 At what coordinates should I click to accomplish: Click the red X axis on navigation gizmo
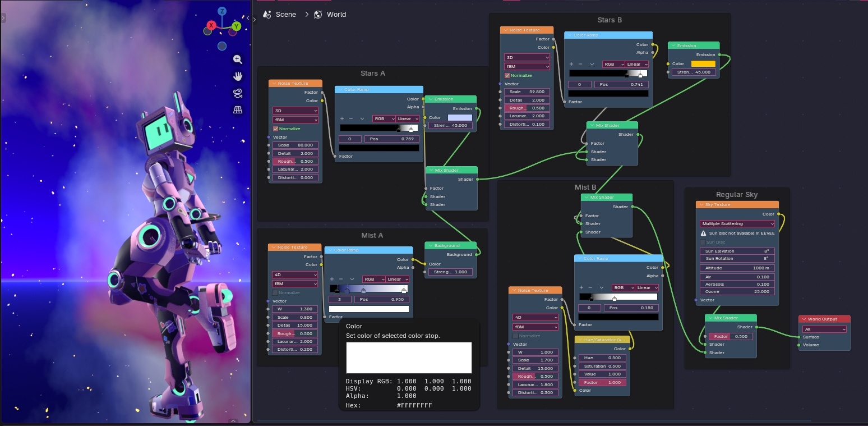click(211, 25)
